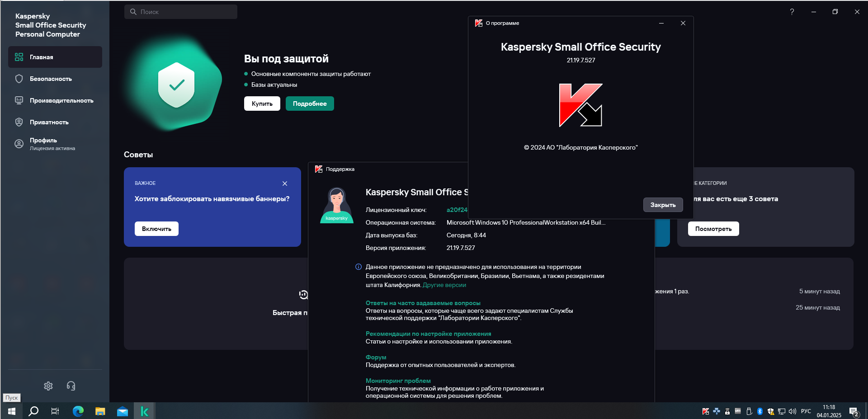This screenshot has width=868, height=419.
Task: Click the network computer tray icon
Action: [x=782, y=411]
